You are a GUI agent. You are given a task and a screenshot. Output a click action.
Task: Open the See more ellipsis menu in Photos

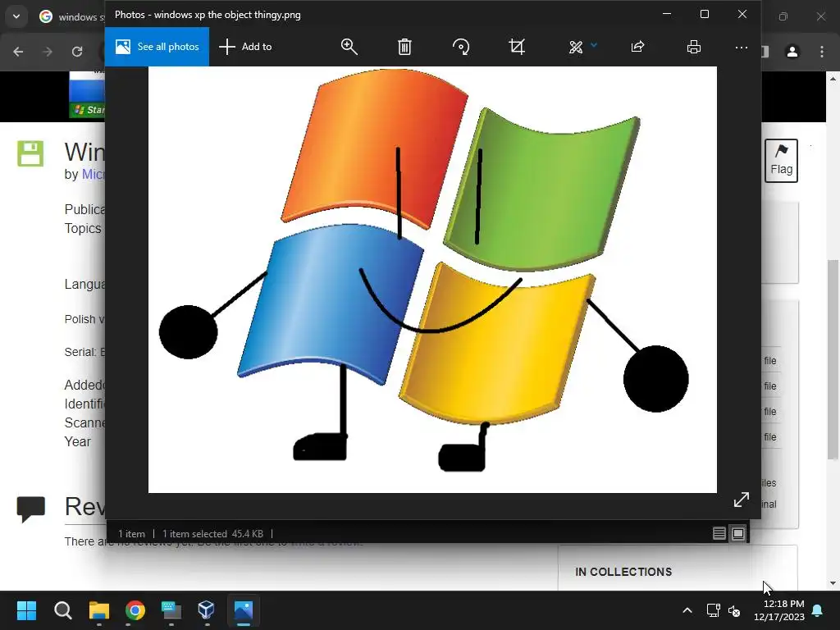[x=741, y=47]
